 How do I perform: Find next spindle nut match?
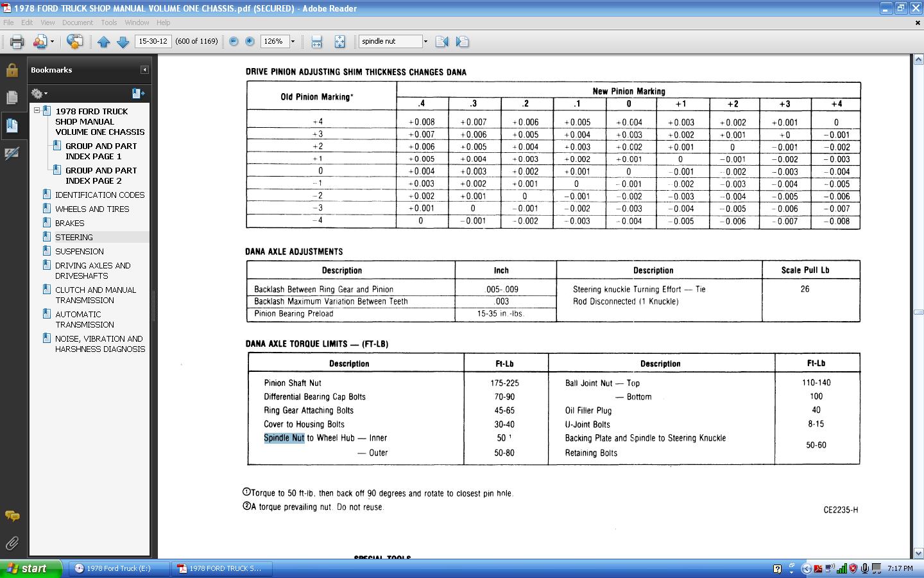pos(462,42)
